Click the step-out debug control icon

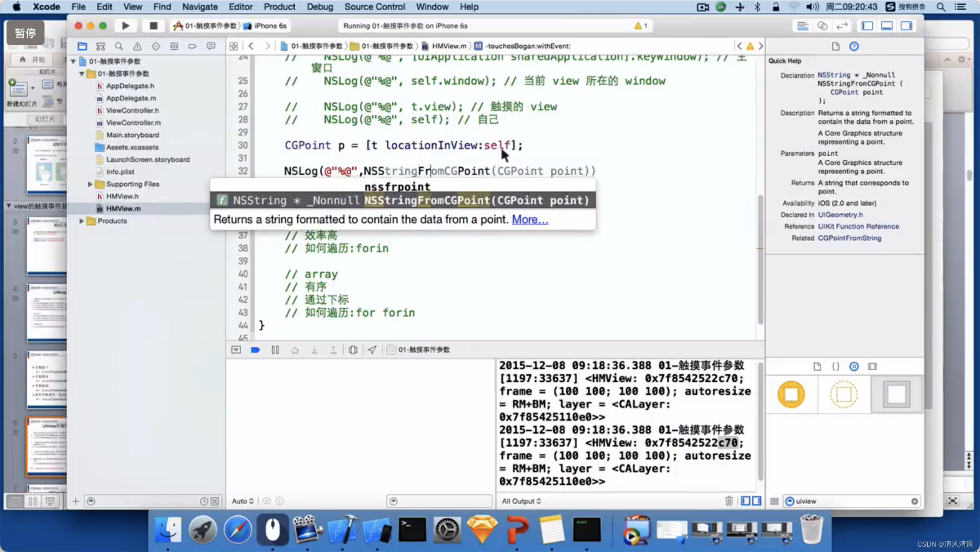(x=334, y=349)
